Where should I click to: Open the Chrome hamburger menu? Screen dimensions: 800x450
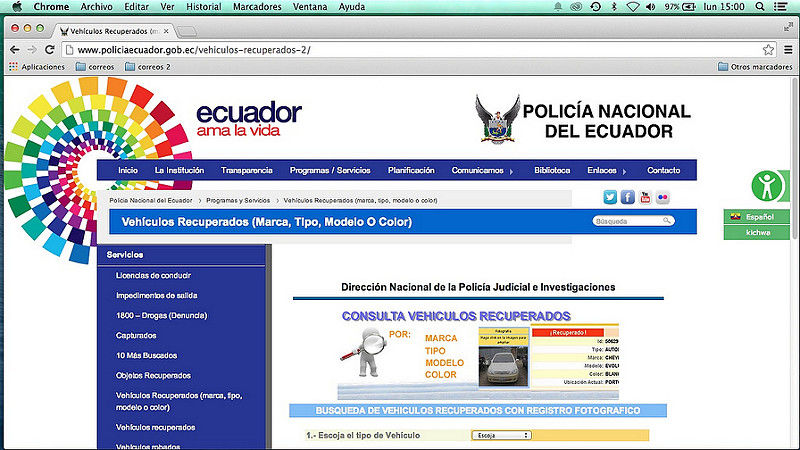click(x=788, y=49)
